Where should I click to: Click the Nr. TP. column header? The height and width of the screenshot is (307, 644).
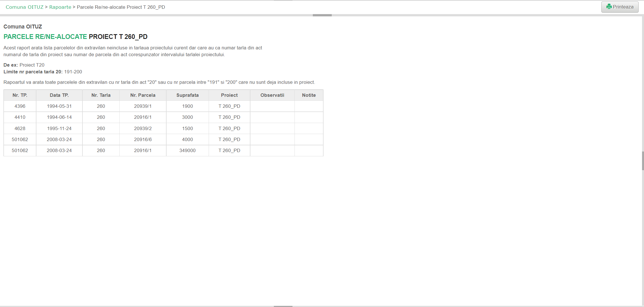tap(20, 95)
